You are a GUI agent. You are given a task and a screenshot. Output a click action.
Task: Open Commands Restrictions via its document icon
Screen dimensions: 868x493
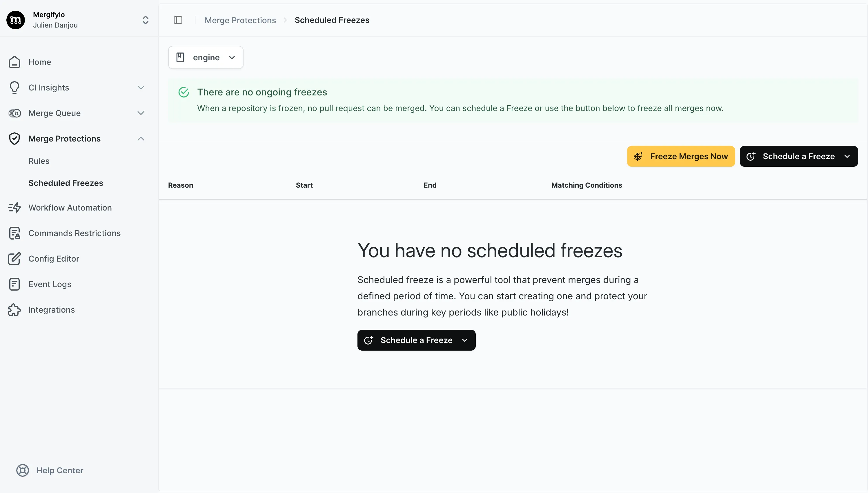pyautogui.click(x=14, y=233)
